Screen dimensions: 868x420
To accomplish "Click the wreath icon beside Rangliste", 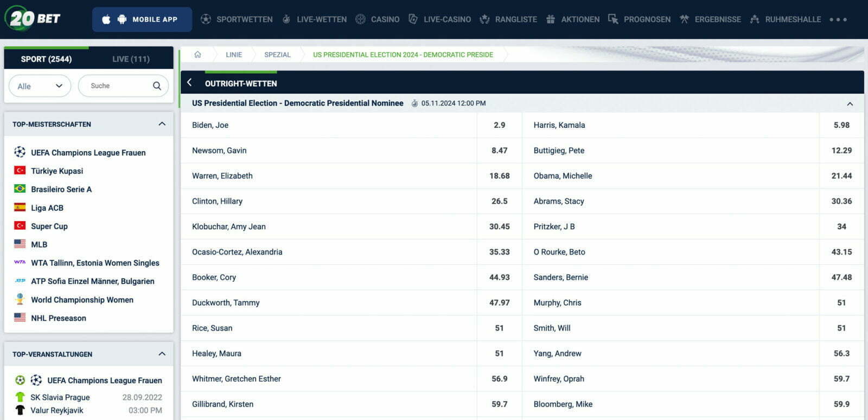I will 484,19.
